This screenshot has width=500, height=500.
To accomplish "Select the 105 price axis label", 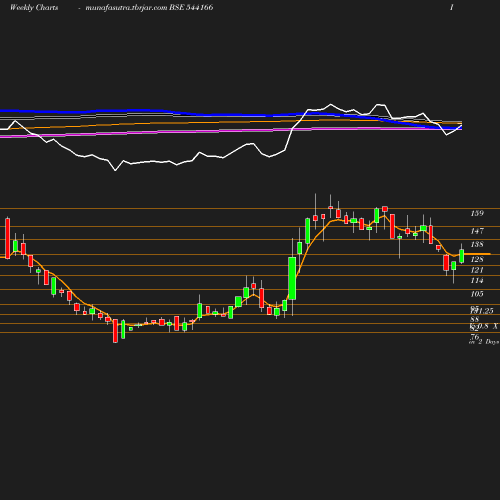I will pos(477,294).
